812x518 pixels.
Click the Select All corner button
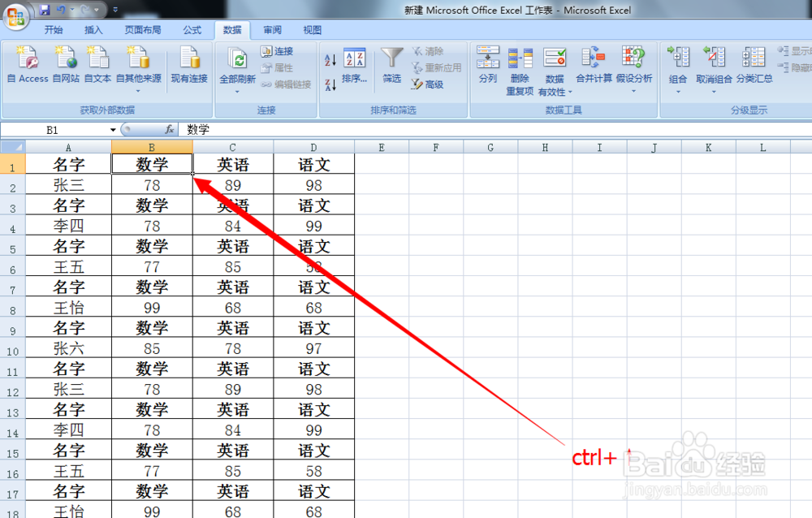pyautogui.click(x=12, y=147)
